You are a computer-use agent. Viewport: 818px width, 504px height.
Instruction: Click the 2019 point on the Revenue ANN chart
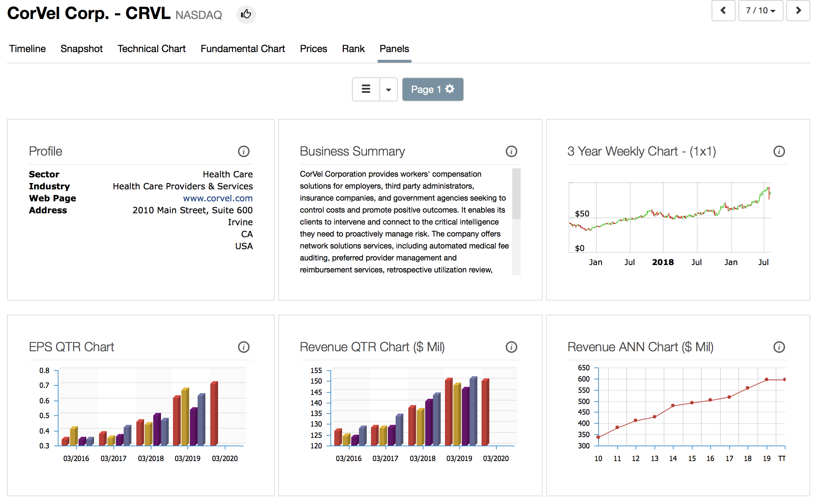point(767,379)
